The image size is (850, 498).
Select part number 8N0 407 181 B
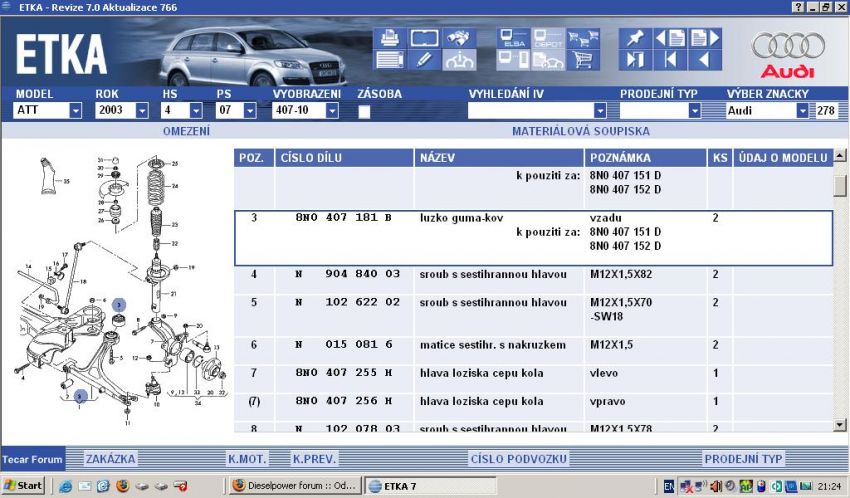(343, 218)
